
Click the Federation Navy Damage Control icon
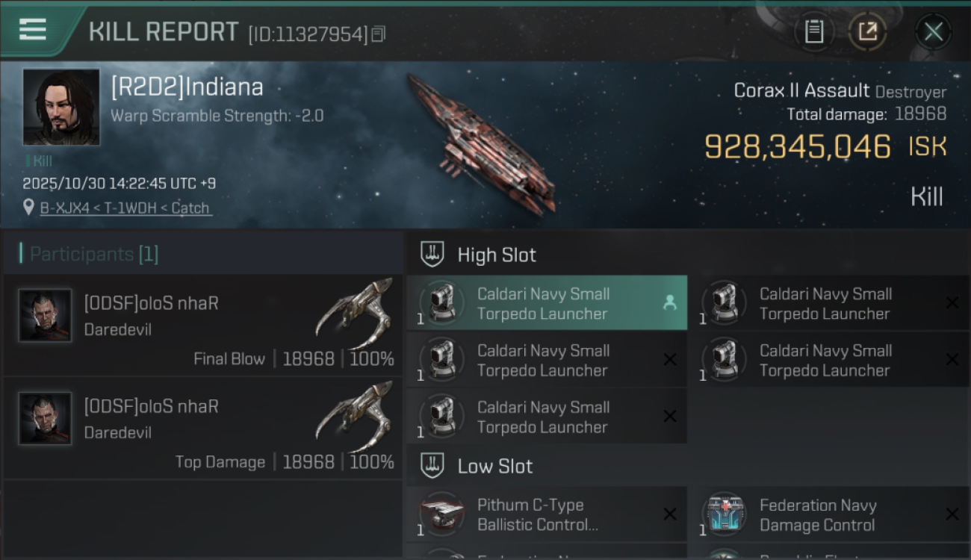(x=724, y=514)
